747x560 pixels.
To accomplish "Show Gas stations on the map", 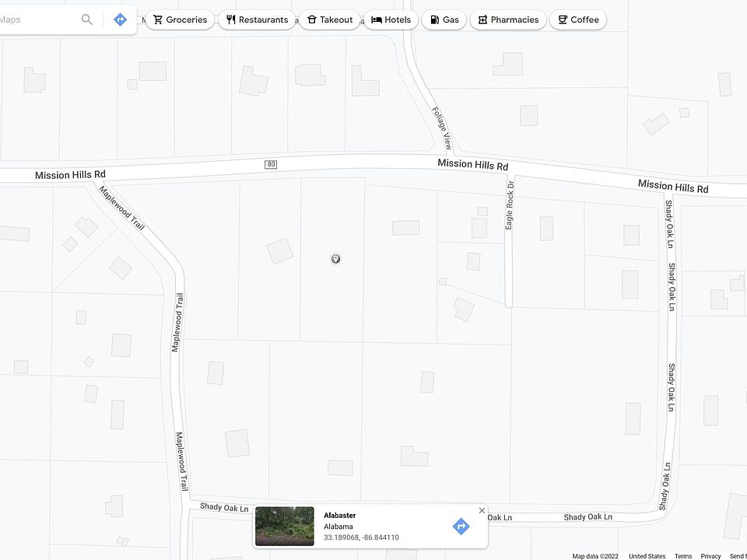I will (444, 19).
